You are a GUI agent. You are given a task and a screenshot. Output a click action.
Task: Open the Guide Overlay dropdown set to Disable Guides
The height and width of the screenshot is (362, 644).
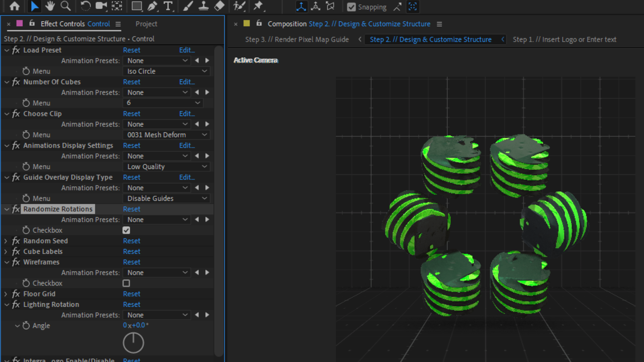pyautogui.click(x=166, y=198)
